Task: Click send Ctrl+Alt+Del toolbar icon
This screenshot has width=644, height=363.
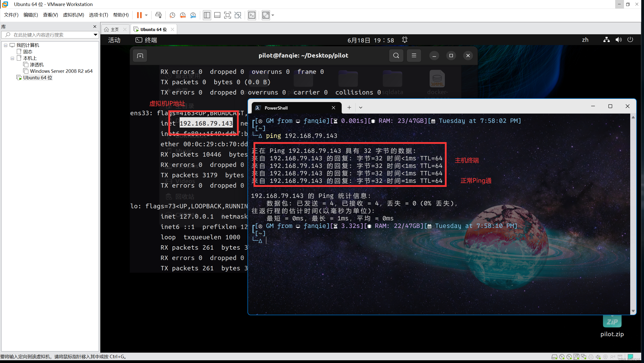Action: (158, 15)
